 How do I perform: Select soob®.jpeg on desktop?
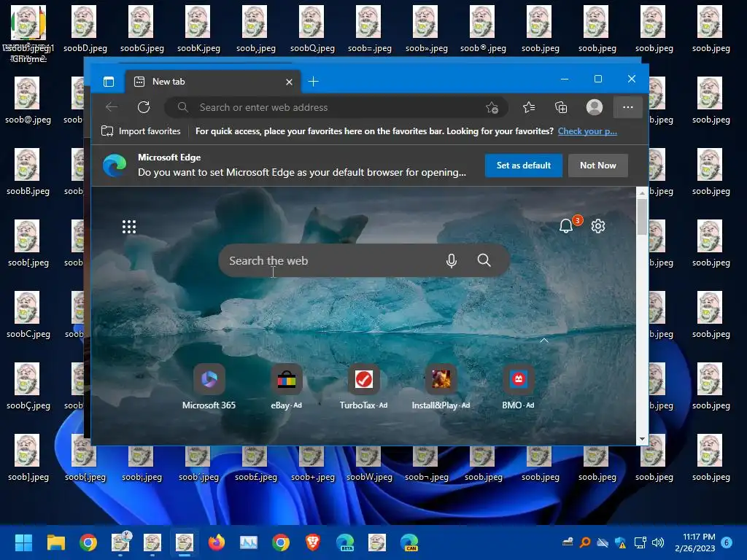click(483, 29)
